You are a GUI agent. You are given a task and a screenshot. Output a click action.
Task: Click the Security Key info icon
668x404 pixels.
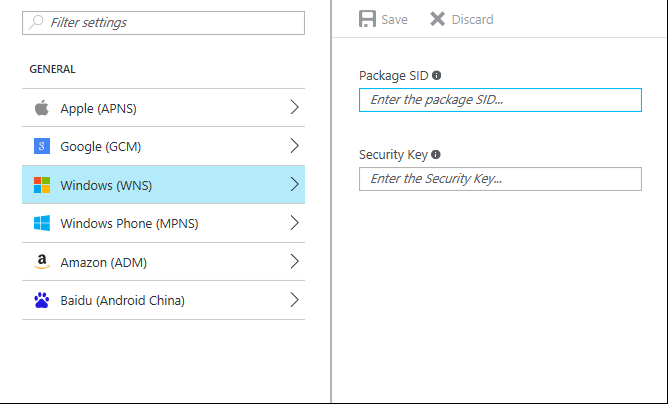[x=436, y=155]
